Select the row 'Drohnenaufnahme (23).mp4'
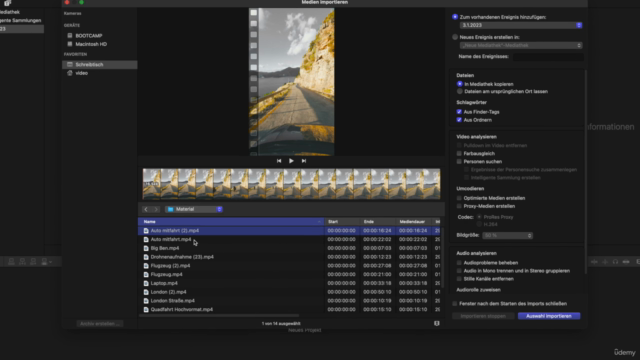640x360 pixels. [x=289, y=257]
